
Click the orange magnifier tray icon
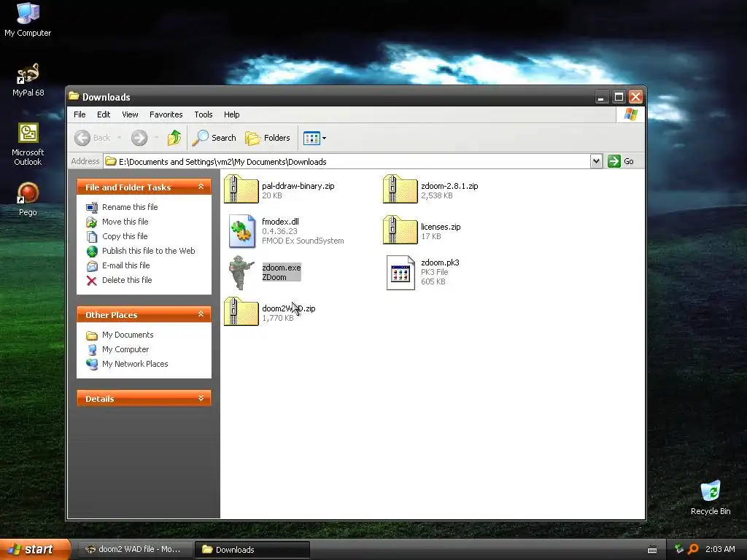(x=693, y=549)
